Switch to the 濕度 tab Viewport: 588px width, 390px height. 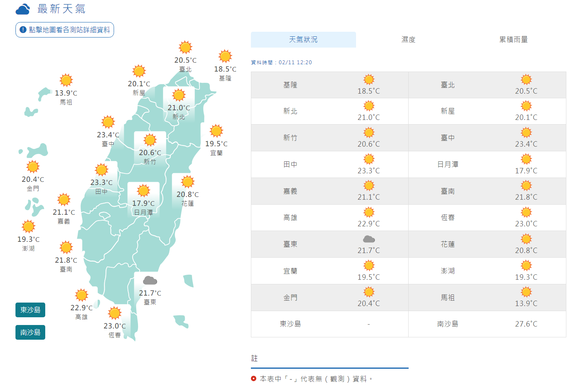[x=408, y=39]
